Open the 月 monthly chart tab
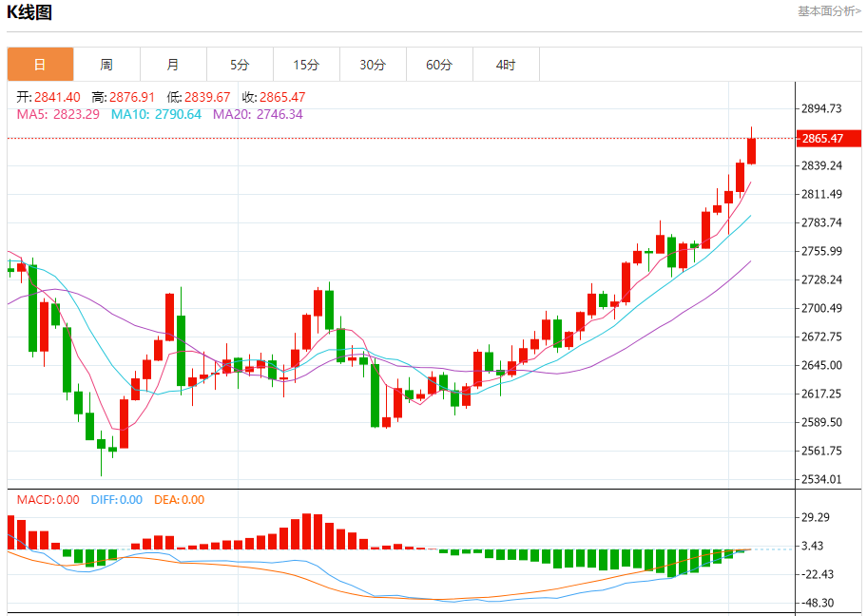Screen dimensions: 867x616 tap(173, 65)
